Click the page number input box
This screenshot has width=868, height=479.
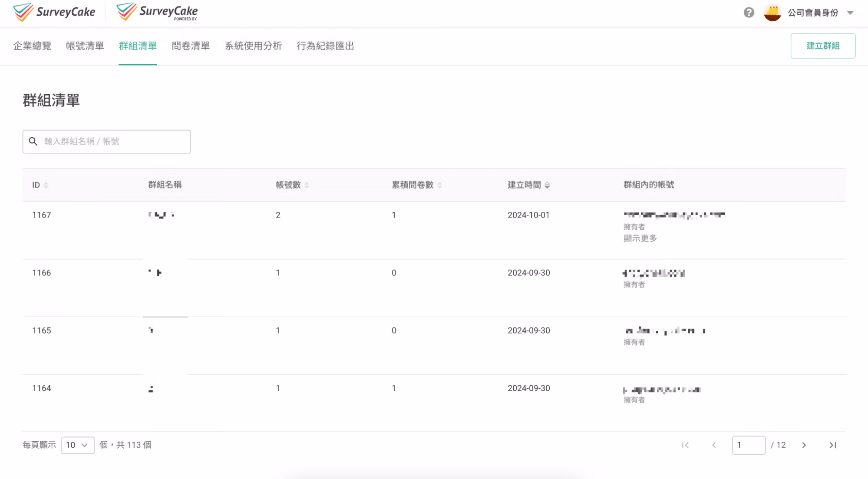749,445
